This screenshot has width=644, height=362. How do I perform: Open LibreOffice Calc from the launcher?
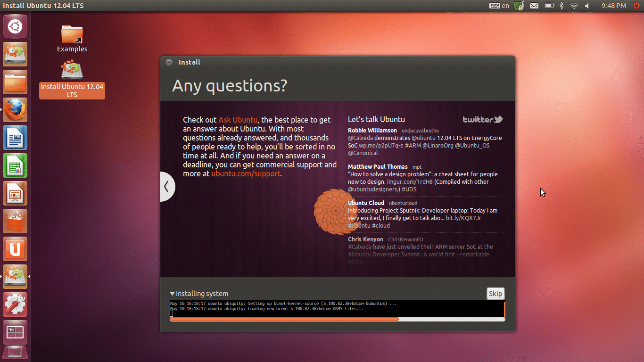(x=16, y=165)
